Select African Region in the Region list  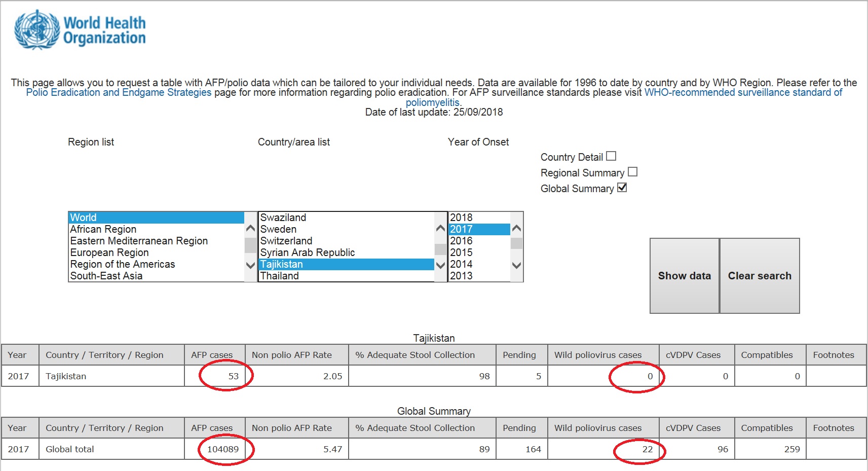(x=156, y=229)
